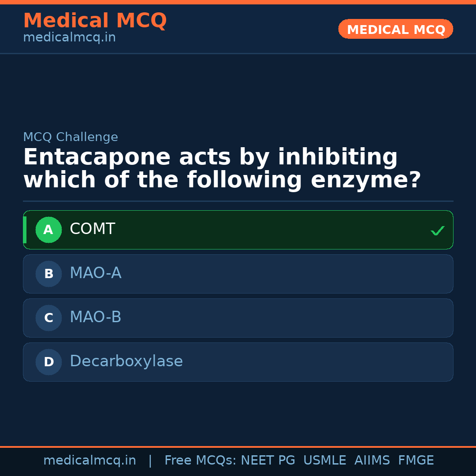Choose MAO-A as the answer
The image size is (476, 476).
[96, 273]
